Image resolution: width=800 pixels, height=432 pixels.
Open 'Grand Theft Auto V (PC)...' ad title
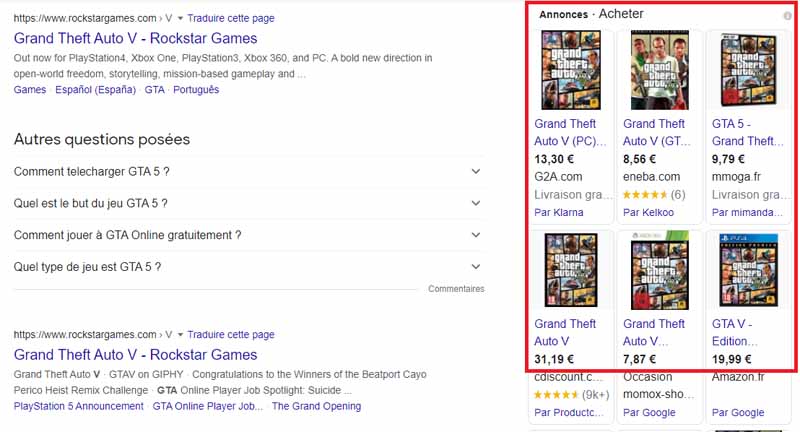pos(570,133)
